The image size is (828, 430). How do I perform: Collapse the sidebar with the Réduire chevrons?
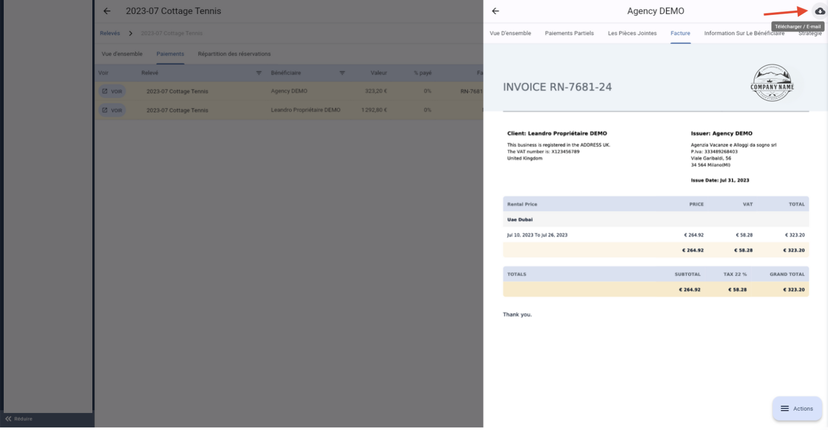[x=8, y=419]
